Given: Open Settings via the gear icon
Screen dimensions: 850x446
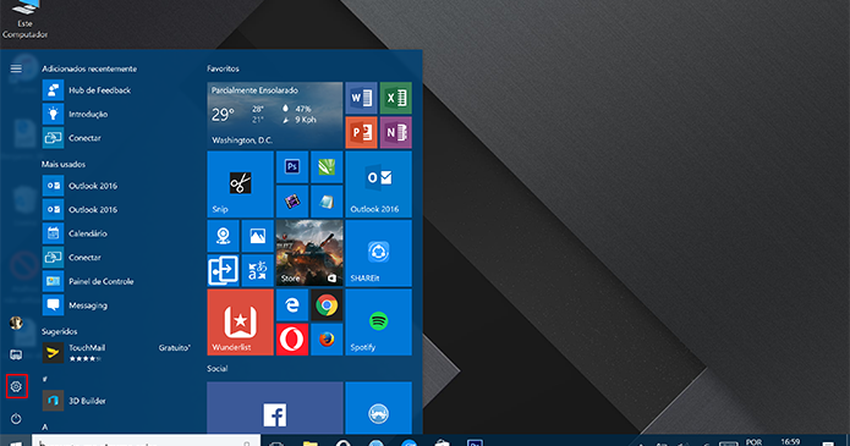Looking at the screenshot, I should (16, 386).
